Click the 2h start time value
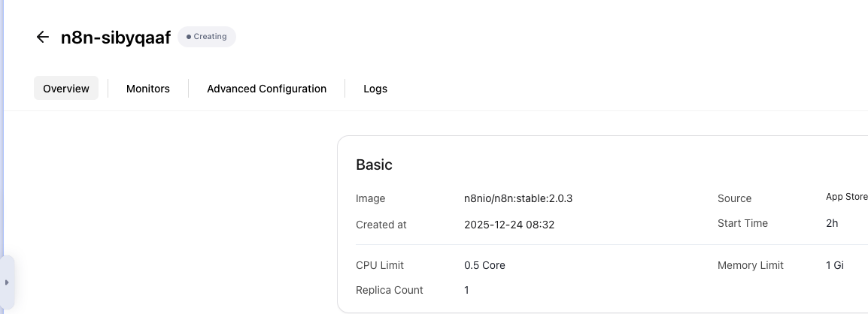The height and width of the screenshot is (314, 868). (x=832, y=223)
